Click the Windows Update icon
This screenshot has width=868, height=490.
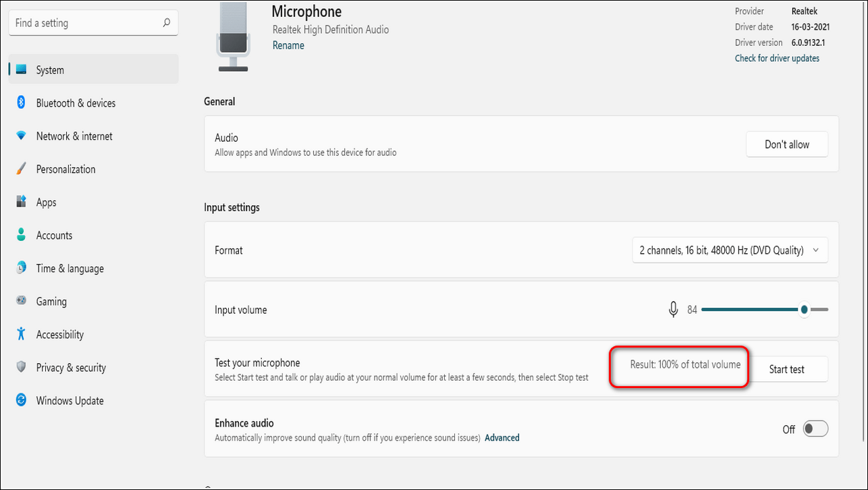(x=22, y=400)
